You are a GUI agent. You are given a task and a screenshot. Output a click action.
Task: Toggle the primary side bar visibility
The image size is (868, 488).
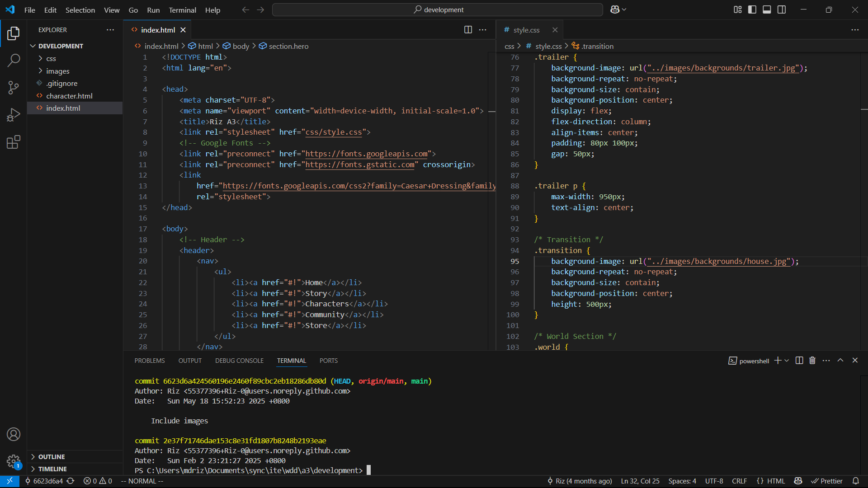(x=752, y=9)
